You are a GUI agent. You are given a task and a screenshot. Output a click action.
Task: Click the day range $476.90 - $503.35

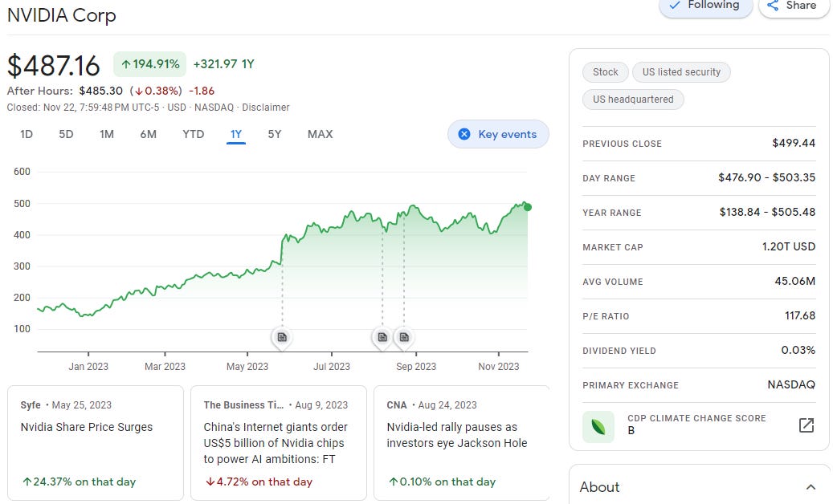(x=766, y=177)
